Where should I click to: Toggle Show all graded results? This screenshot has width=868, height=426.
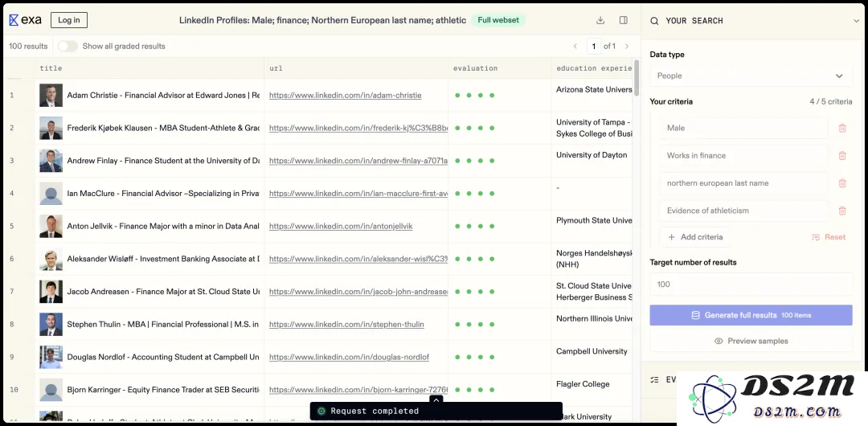click(x=68, y=46)
